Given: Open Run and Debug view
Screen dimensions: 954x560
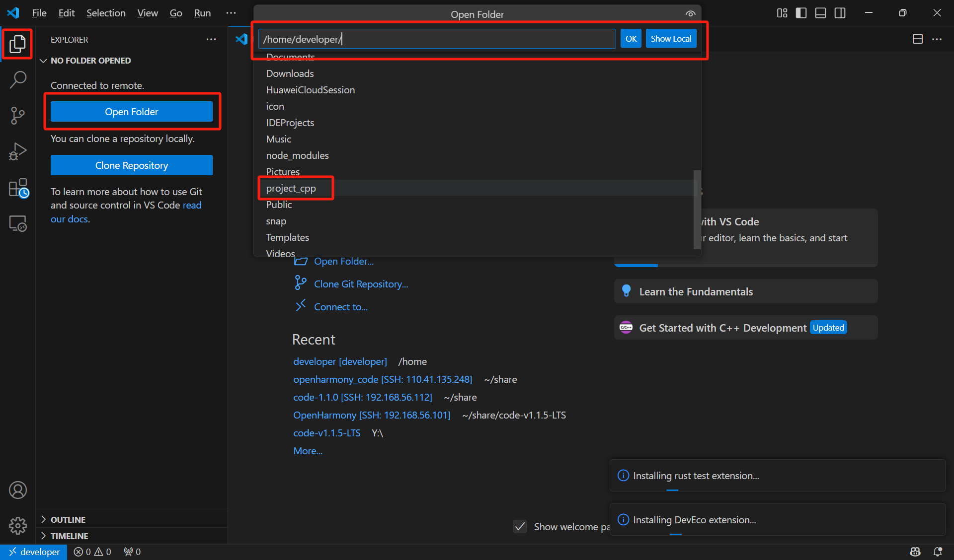Looking at the screenshot, I should pyautogui.click(x=18, y=151).
